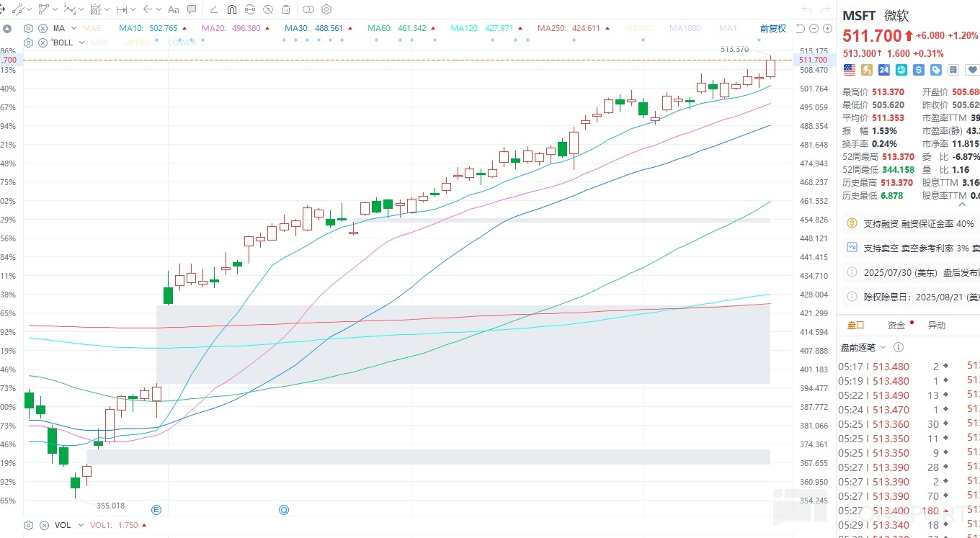Screen dimensions: 980x538
Task: Select the magnet snap tool
Action: click(x=231, y=9)
